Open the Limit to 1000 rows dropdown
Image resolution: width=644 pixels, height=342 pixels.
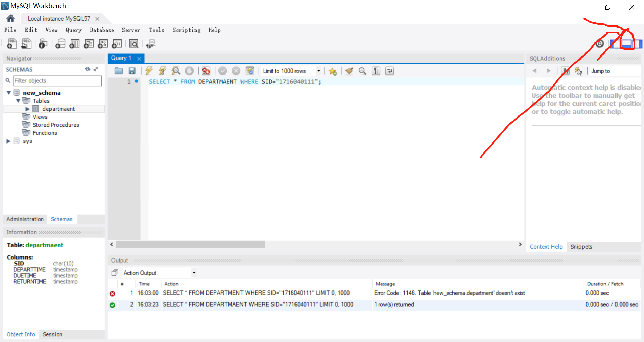click(x=318, y=71)
